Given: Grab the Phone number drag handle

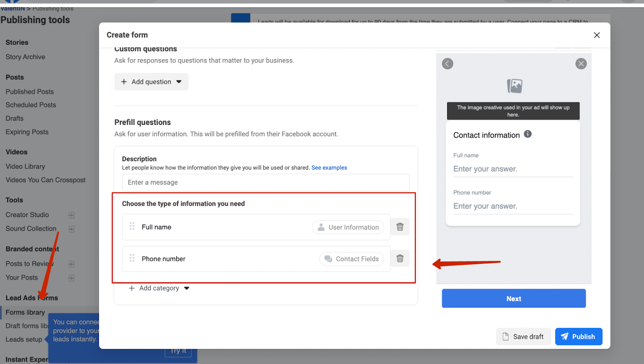Looking at the screenshot, I should tap(132, 259).
